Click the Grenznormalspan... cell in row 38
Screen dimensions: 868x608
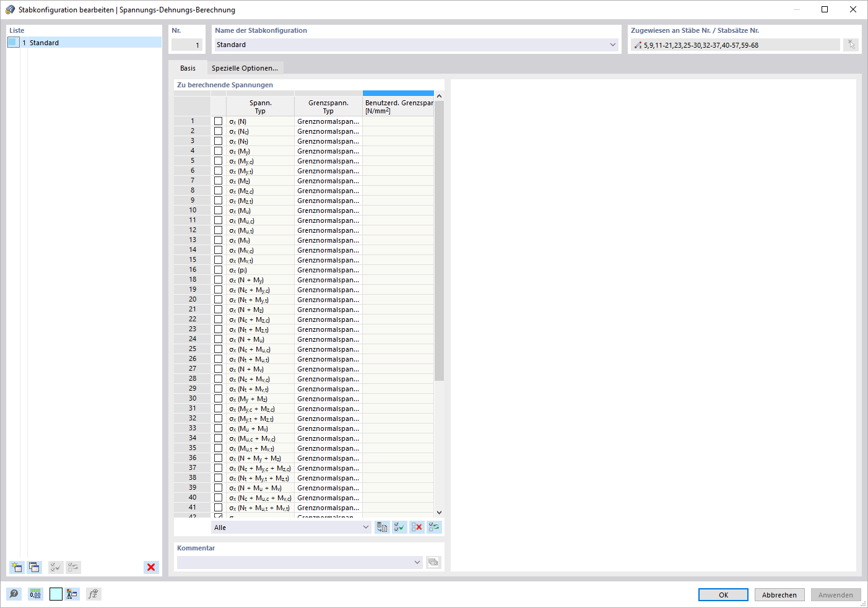tap(328, 478)
